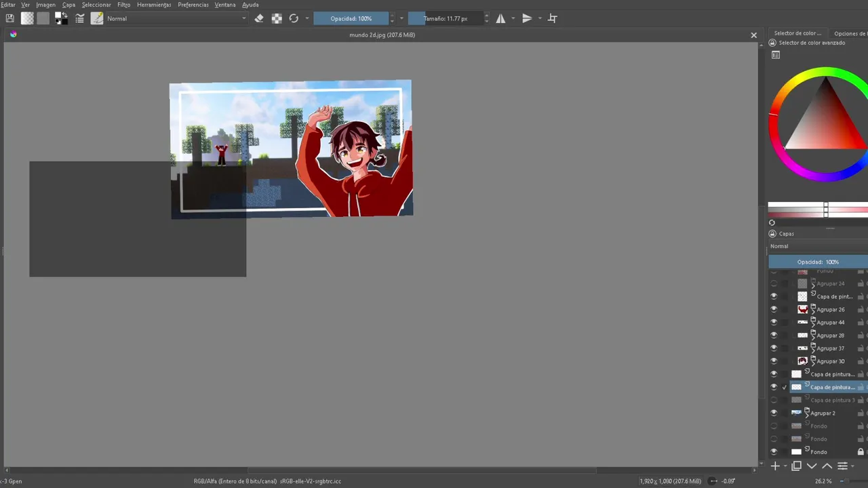Add a new layer with plus icon
The height and width of the screenshot is (488, 868).
pyautogui.click(x=775, y=466)
